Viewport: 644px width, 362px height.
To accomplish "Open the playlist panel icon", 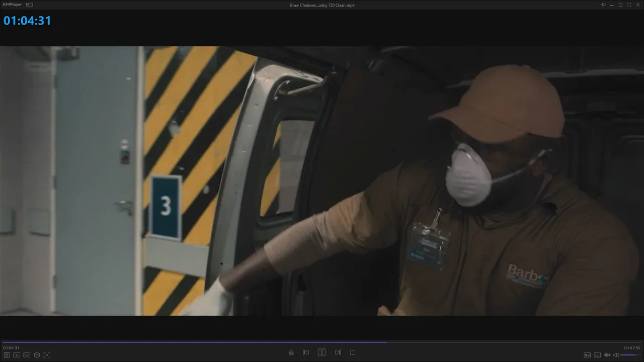I will coord(7,355).
